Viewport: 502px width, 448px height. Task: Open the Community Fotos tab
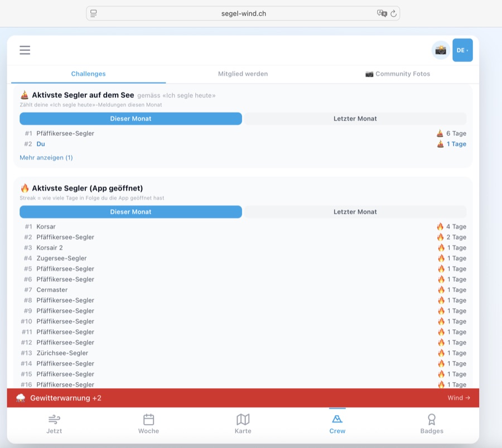398,74
